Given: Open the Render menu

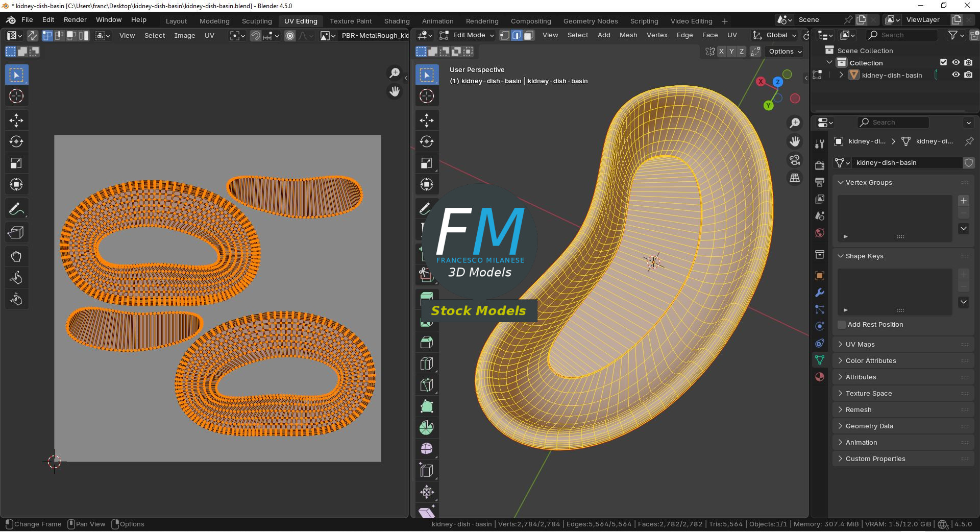Looking at the screenshot, I should pos(75,20).
